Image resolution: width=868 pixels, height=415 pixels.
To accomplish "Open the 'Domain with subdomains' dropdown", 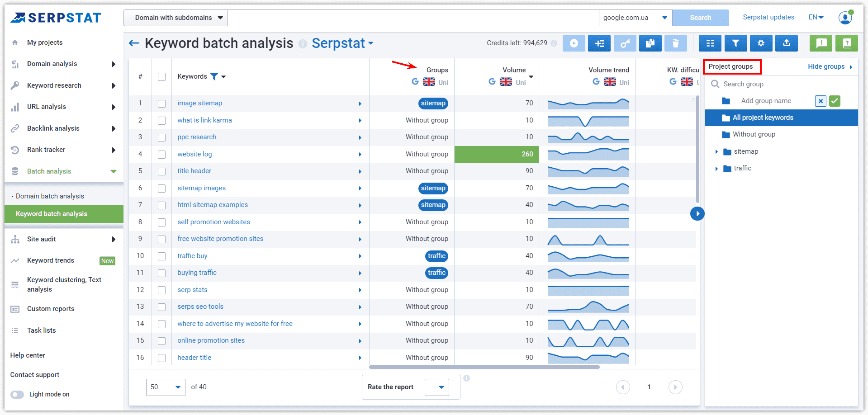I will 176,18.
